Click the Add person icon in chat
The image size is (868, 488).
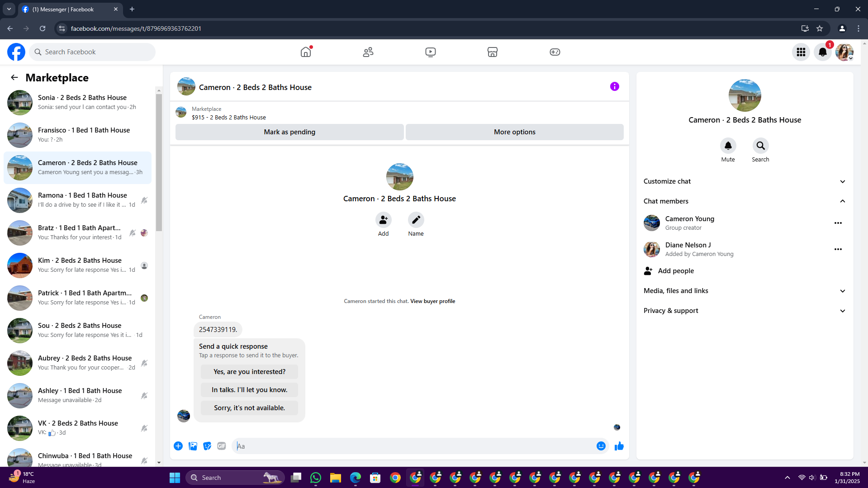point(384,220)
